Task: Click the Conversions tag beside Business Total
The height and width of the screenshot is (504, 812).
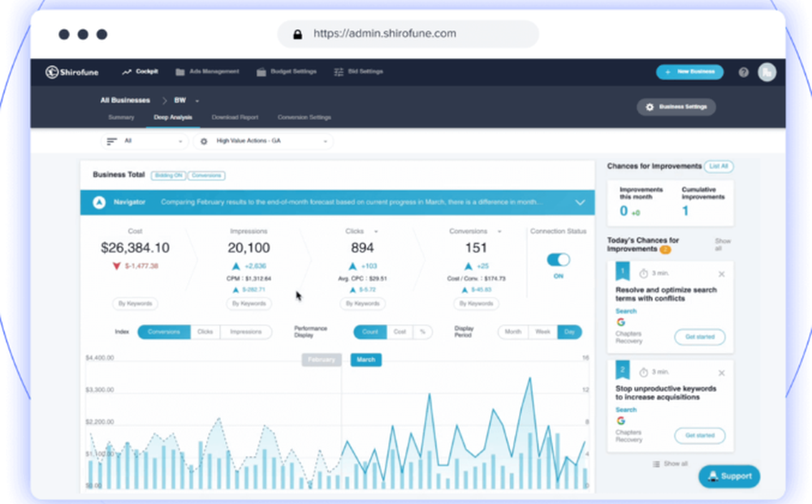Action: (x=206, y=175)
